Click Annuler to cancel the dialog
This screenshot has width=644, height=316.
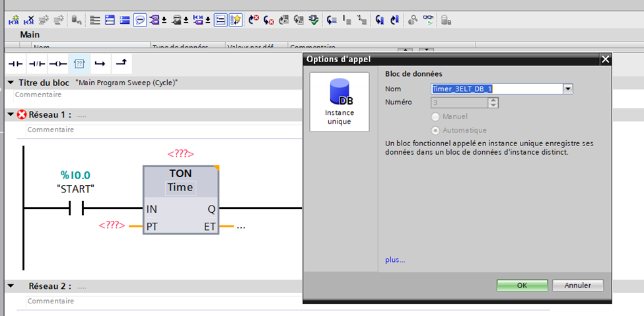point(578,285)
